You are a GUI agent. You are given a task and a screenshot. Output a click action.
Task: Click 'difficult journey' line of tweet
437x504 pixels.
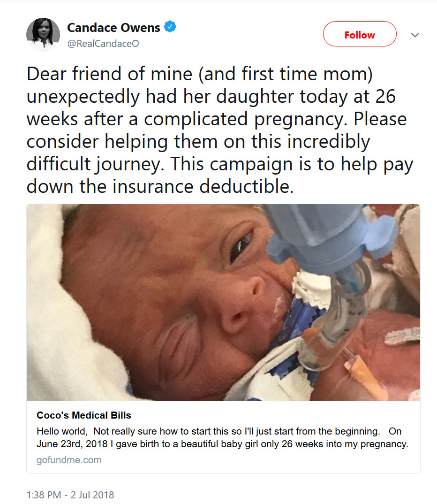point(219,164)
